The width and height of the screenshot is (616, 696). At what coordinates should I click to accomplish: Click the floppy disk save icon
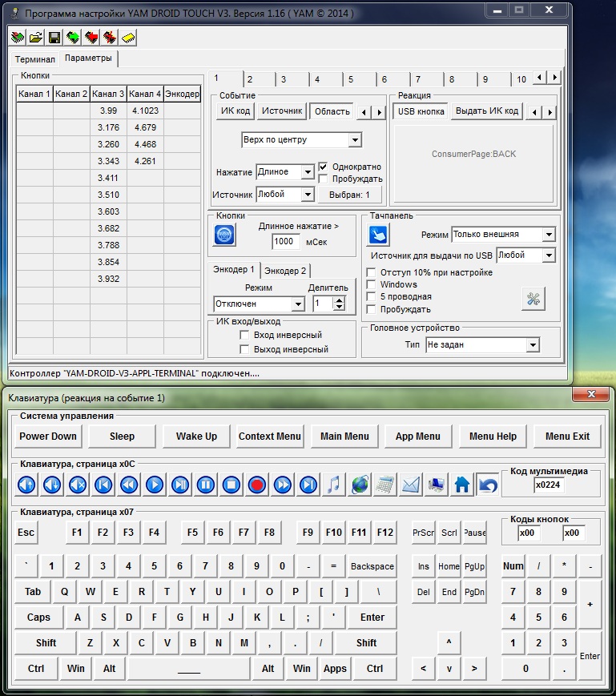point(54,38)
